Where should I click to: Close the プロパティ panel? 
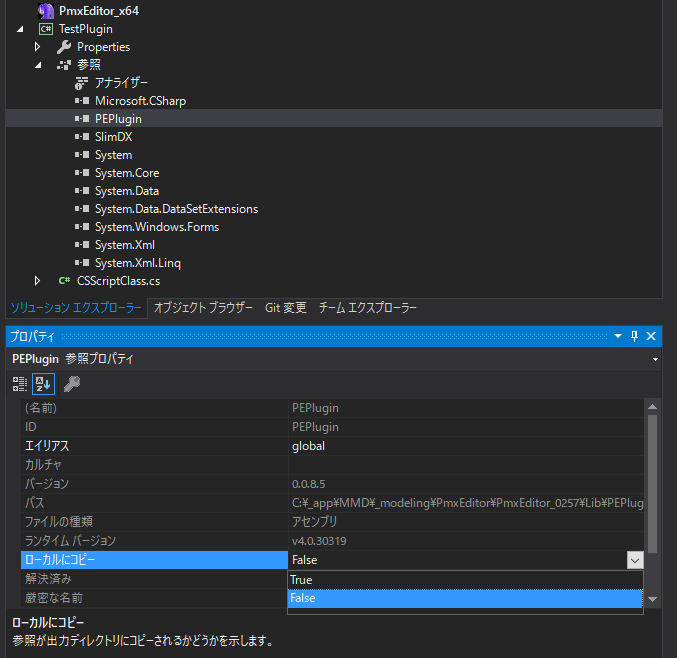click(x=651, y=336)
